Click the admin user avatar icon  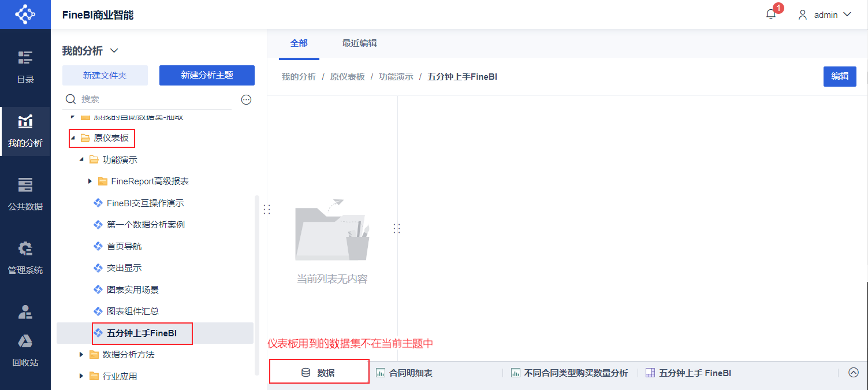(x=803, y=15)
